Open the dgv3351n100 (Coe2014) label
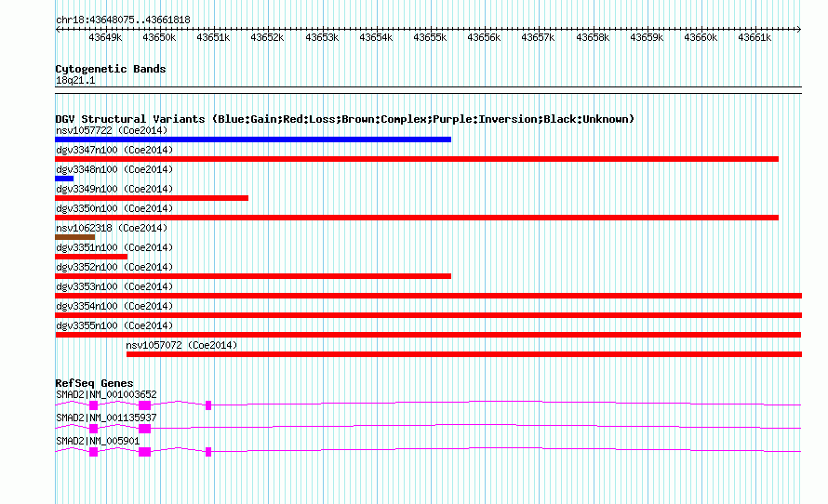This screenshot has height=504, width=828. tap(114, 247)
